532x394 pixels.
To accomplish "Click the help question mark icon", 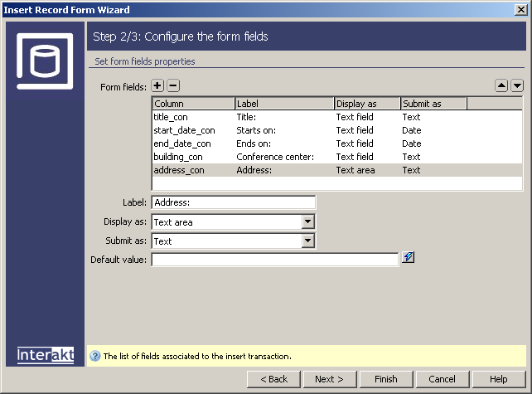I will click(x=95, y=356).
